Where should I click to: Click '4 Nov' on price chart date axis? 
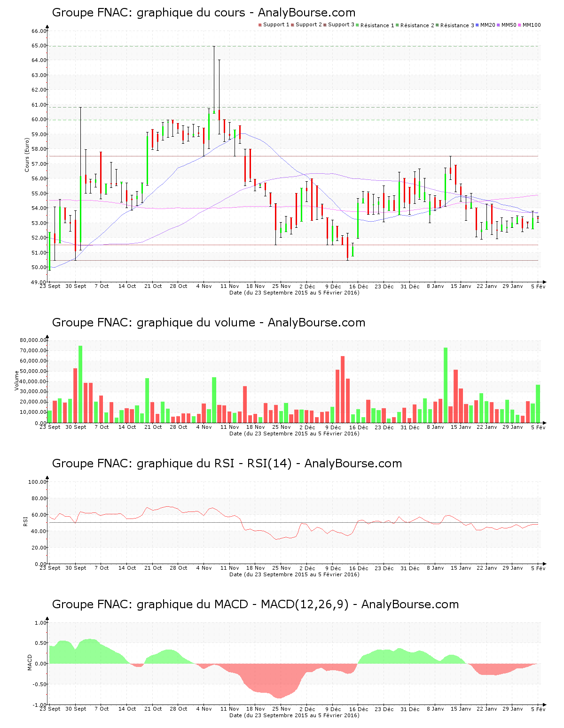click(x=204, y=286)
